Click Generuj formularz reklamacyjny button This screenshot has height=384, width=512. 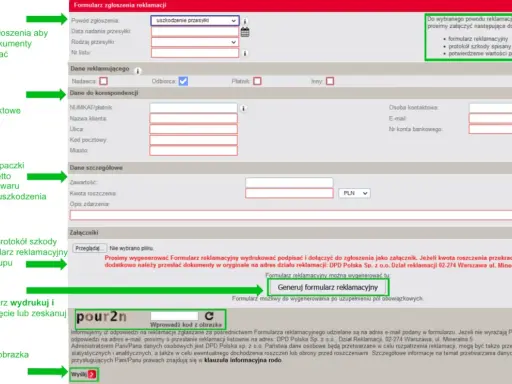328,287
